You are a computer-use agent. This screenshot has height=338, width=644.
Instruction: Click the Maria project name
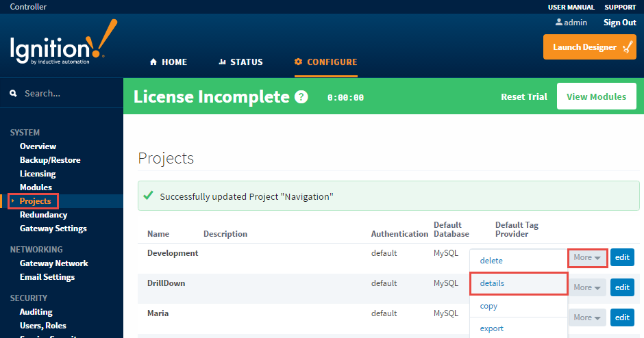(x=158, y=313)
